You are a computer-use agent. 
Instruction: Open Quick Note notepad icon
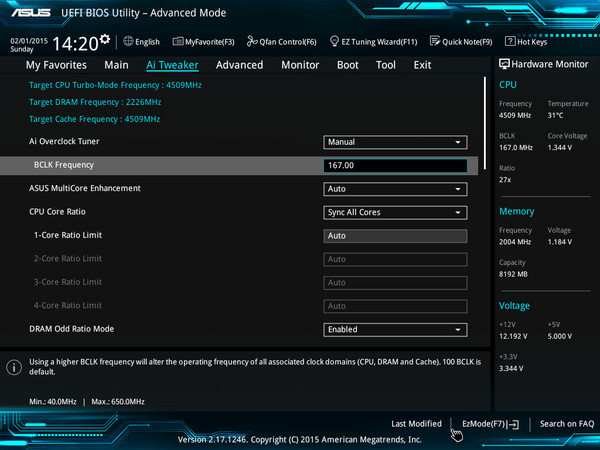pos(435,41)
